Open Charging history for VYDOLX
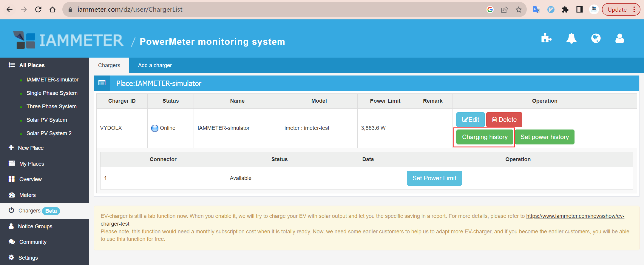Screen dimensions: 644x265 click(x=484, y=137)
